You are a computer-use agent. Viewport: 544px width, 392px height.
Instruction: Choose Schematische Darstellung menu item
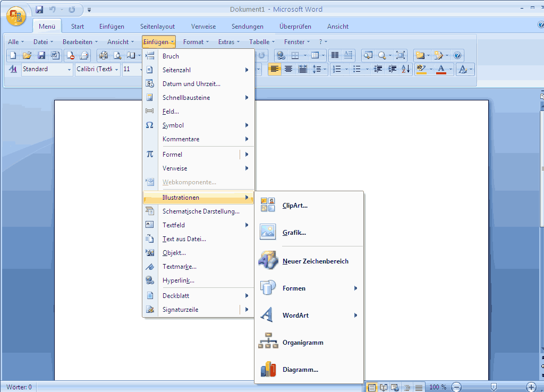[199, 211]
